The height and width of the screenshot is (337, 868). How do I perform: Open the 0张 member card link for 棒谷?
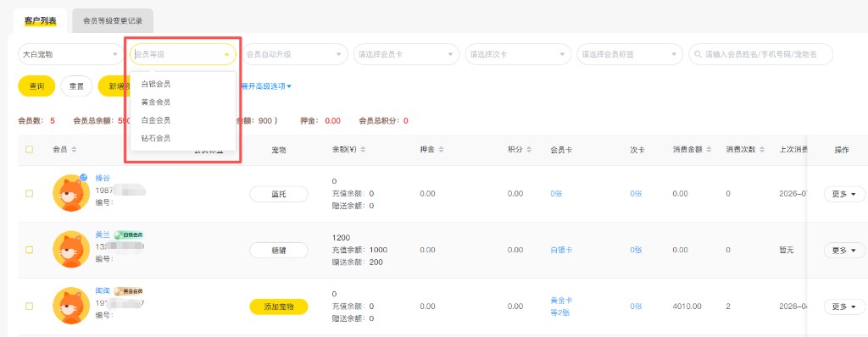pos(556,194)
